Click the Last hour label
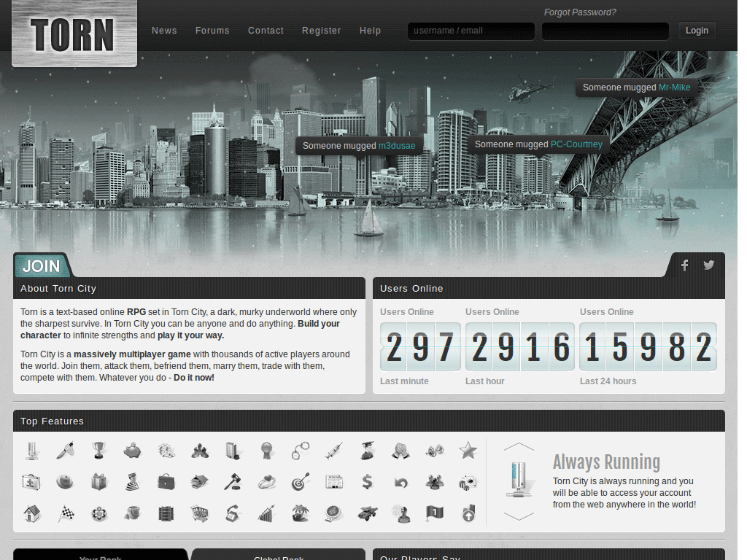 point(484,381)
